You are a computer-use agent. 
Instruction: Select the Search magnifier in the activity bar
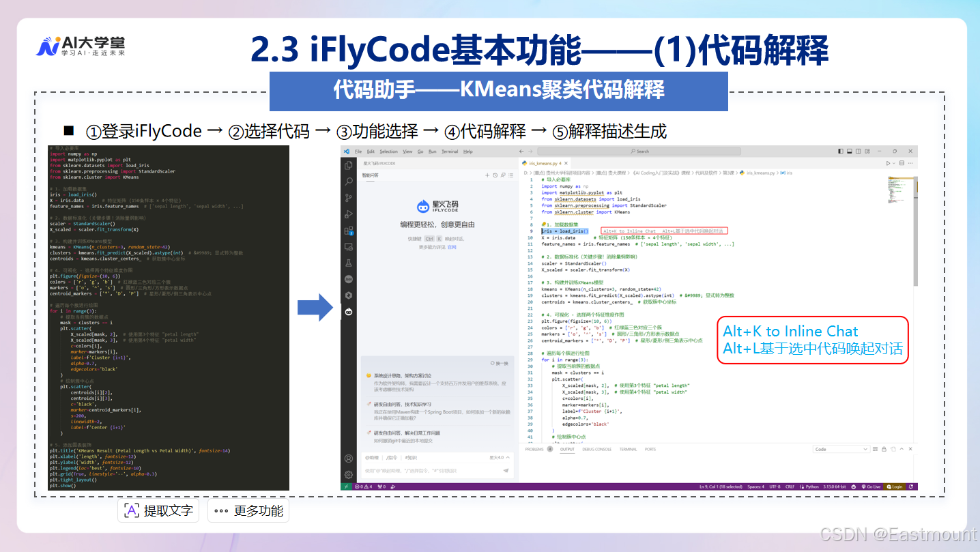point(348,182)
